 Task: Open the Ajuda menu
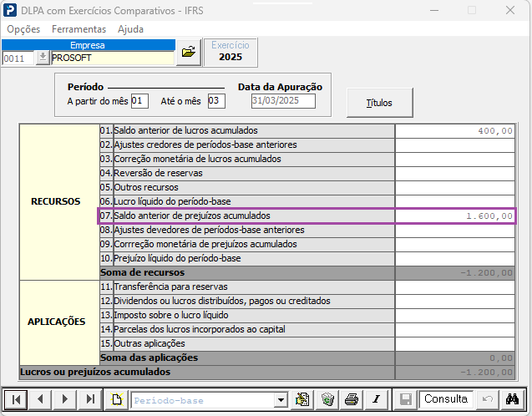(x=130, y=29)
